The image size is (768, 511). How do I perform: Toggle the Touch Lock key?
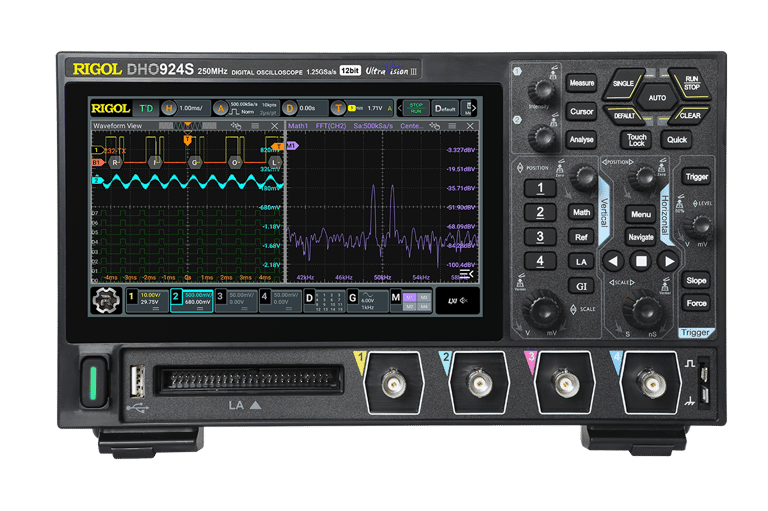tap(637, 140)
